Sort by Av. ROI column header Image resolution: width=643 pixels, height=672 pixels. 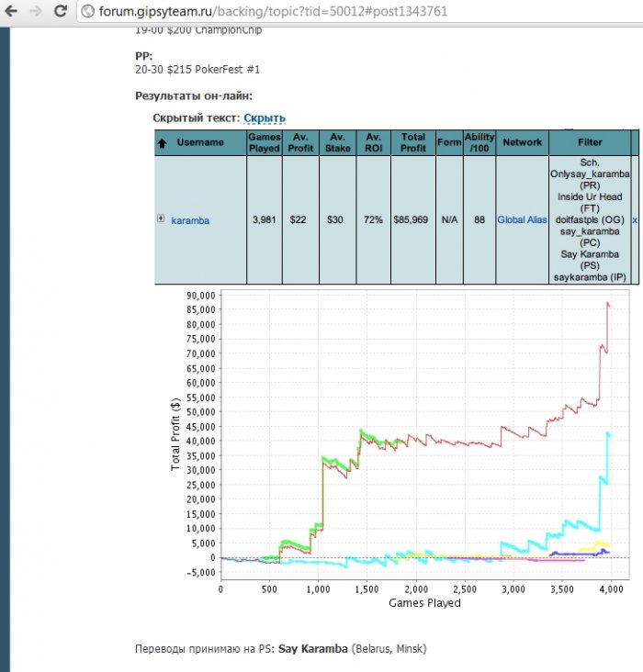(373, 142)
